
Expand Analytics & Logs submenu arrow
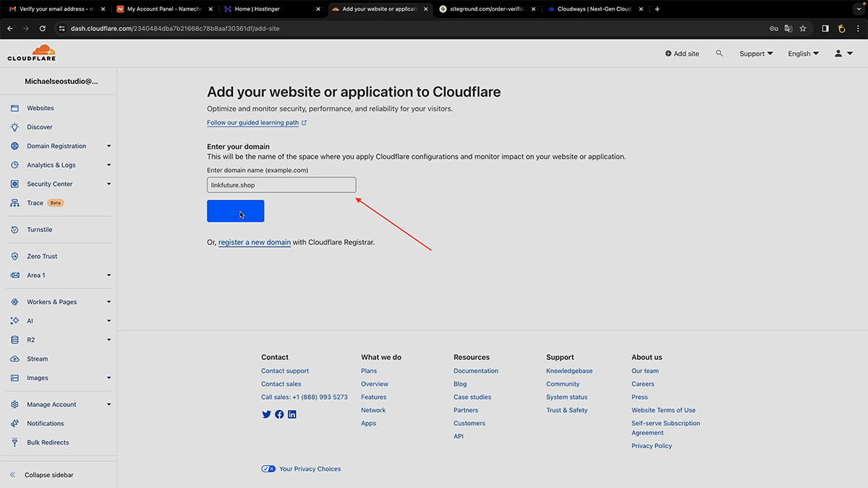(x=109, y=165)
